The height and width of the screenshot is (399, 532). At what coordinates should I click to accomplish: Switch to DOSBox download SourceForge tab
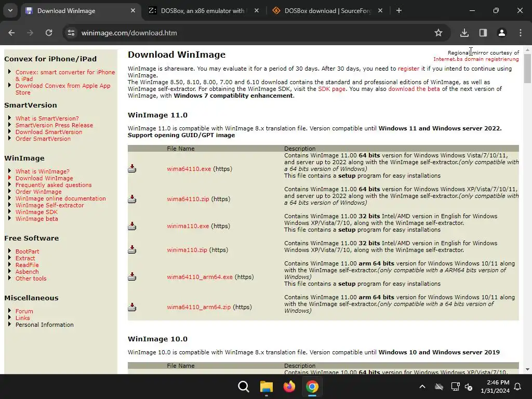[x=327, y=10]
